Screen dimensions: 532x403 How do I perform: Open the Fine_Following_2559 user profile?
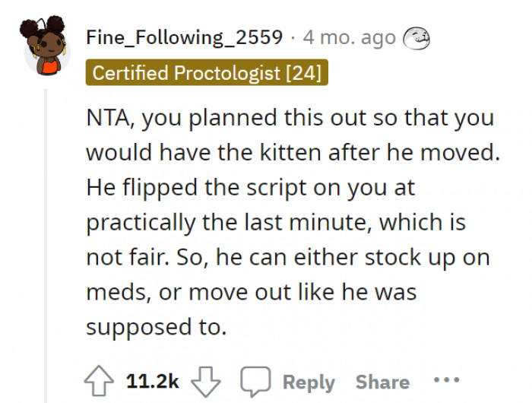pos(185,37)
